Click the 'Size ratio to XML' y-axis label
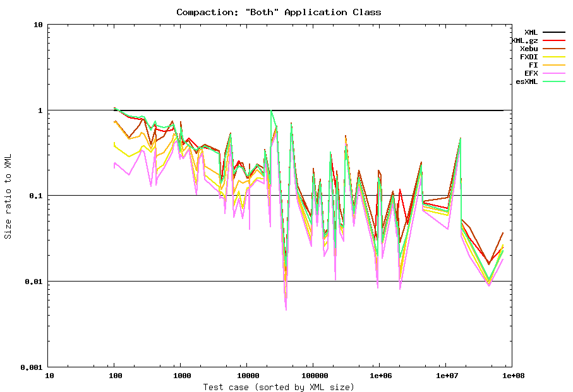This screenshot has height=392, width=573. coord(8,196)
